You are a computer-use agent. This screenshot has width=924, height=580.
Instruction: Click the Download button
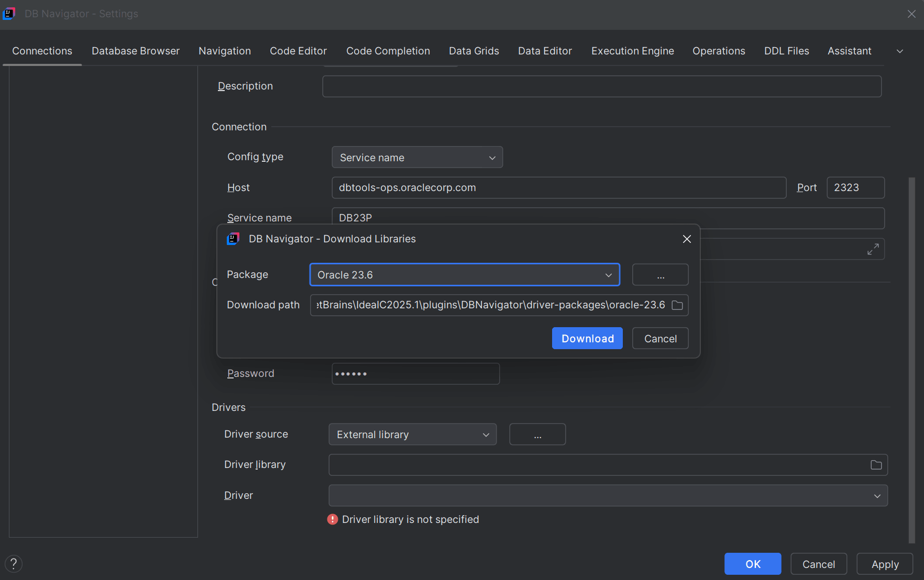click(587, 338)
